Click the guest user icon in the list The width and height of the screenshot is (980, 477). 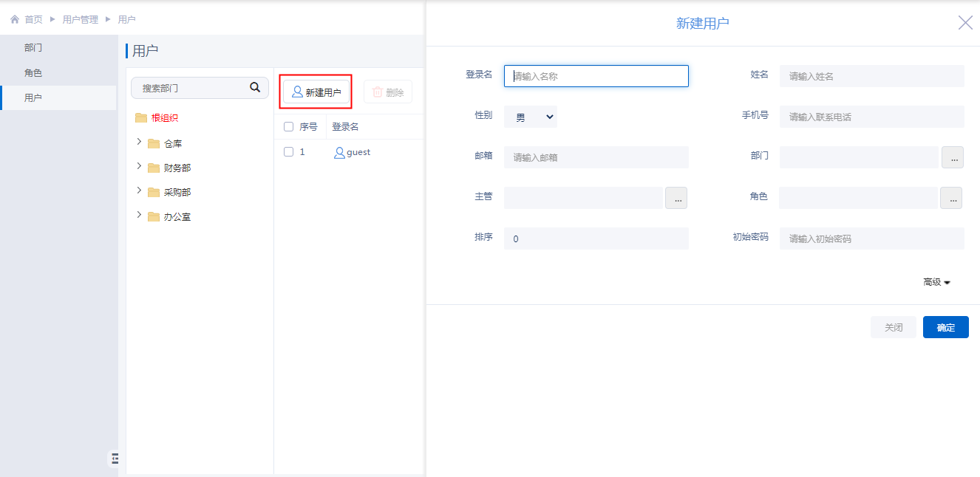(x=339, y=152)
